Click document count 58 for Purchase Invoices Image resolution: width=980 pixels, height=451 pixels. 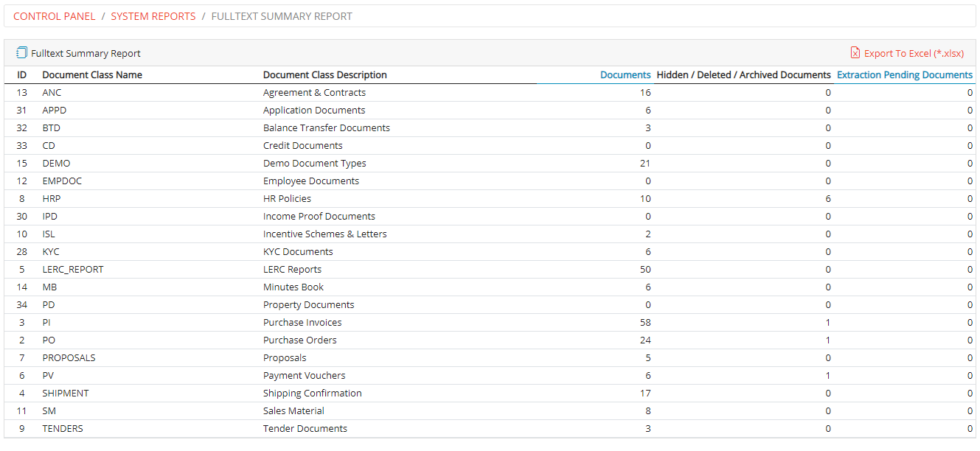[645, 323]
